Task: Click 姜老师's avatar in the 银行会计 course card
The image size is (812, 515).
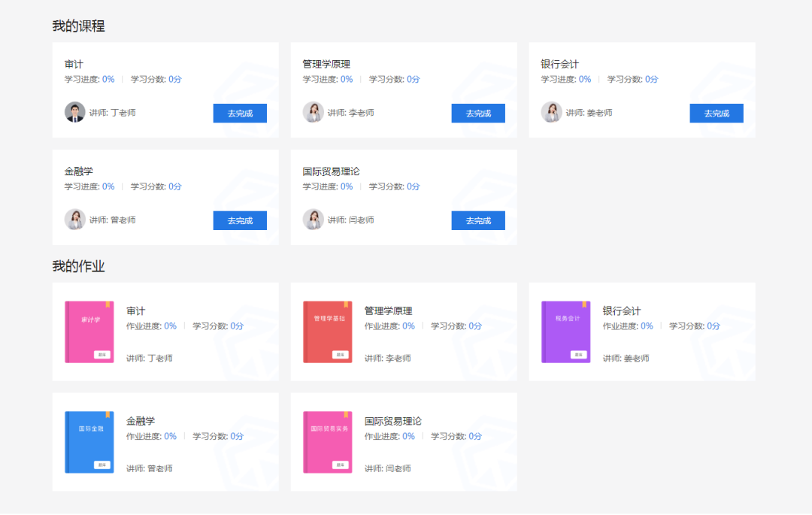Action: point(552,113)
